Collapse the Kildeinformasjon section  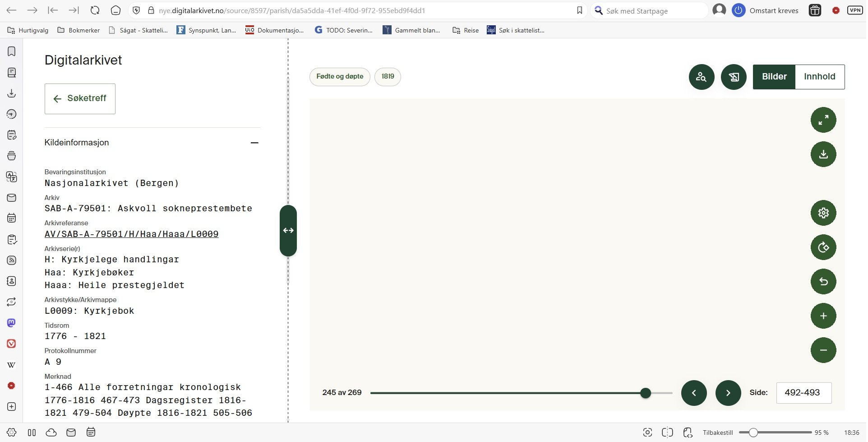point(255,143)
